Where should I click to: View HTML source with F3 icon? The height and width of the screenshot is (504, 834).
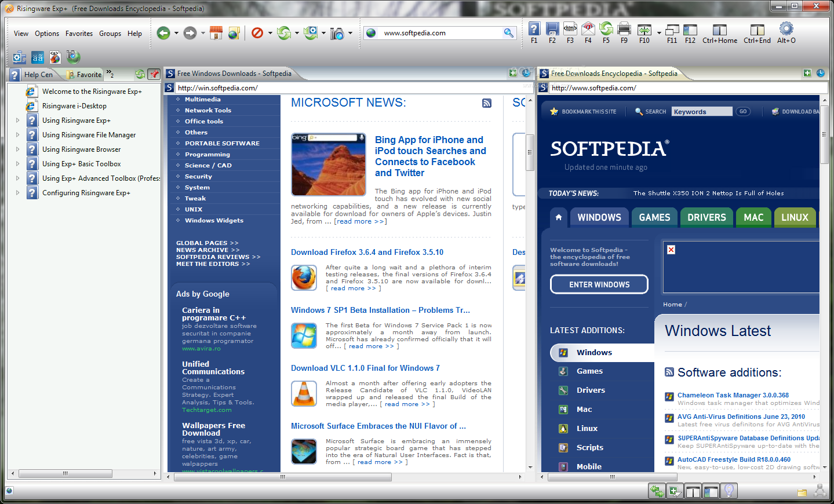point(570,28)
